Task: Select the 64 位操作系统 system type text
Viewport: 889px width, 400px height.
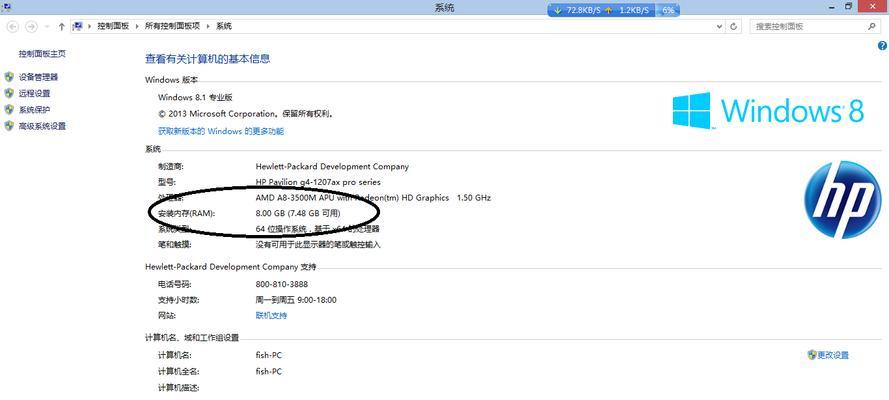Action: pos(281,229)
